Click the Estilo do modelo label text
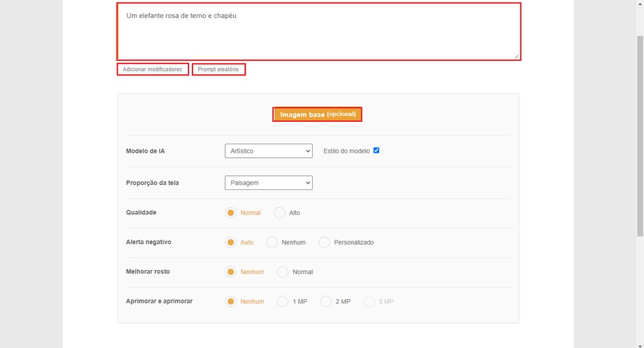Image resolution: width=644 pixels, height=348 pixels. 347,151
